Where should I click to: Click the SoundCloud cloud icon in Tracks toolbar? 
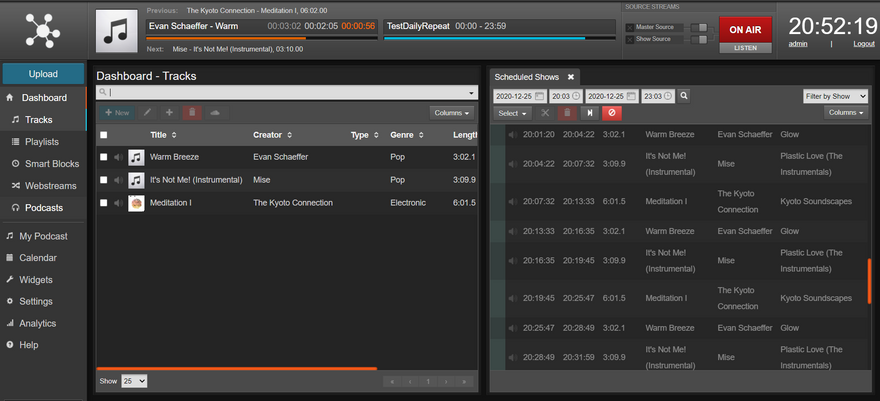pyautogui.click(x=215, y=113)
